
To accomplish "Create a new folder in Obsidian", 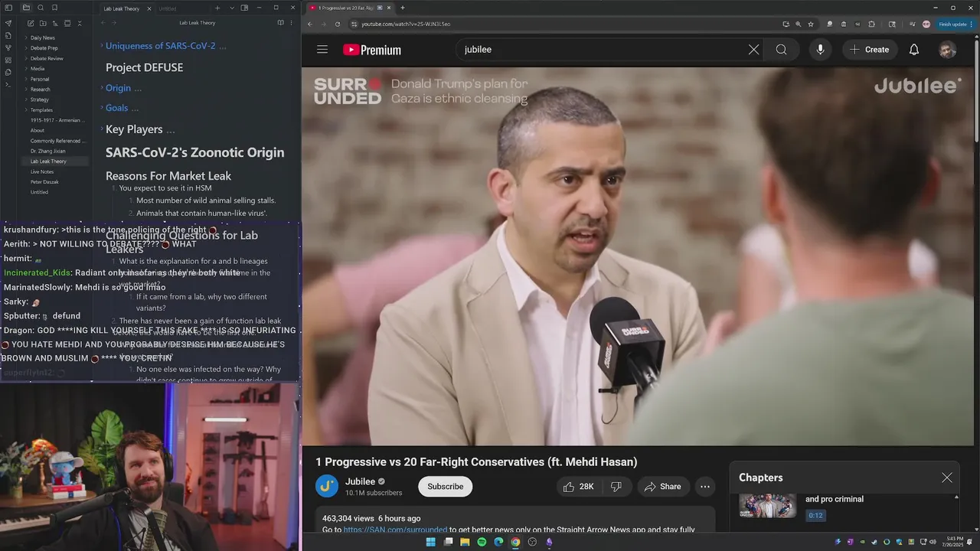I will click(x=43, y=23).
